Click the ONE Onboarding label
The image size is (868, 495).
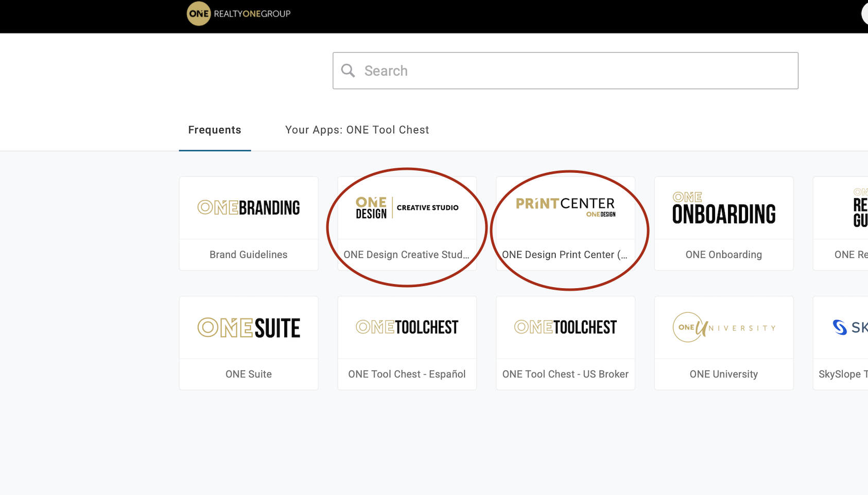(724, 255)
